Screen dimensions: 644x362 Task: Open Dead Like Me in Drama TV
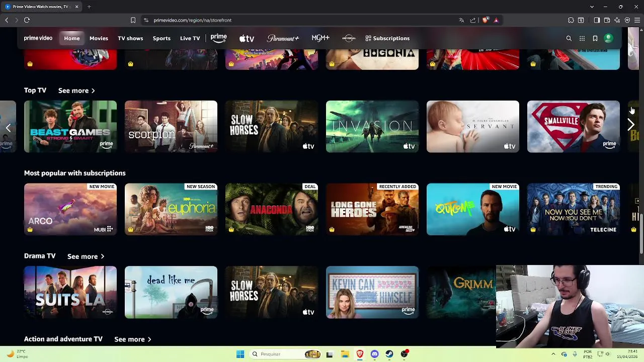[171, 292]
